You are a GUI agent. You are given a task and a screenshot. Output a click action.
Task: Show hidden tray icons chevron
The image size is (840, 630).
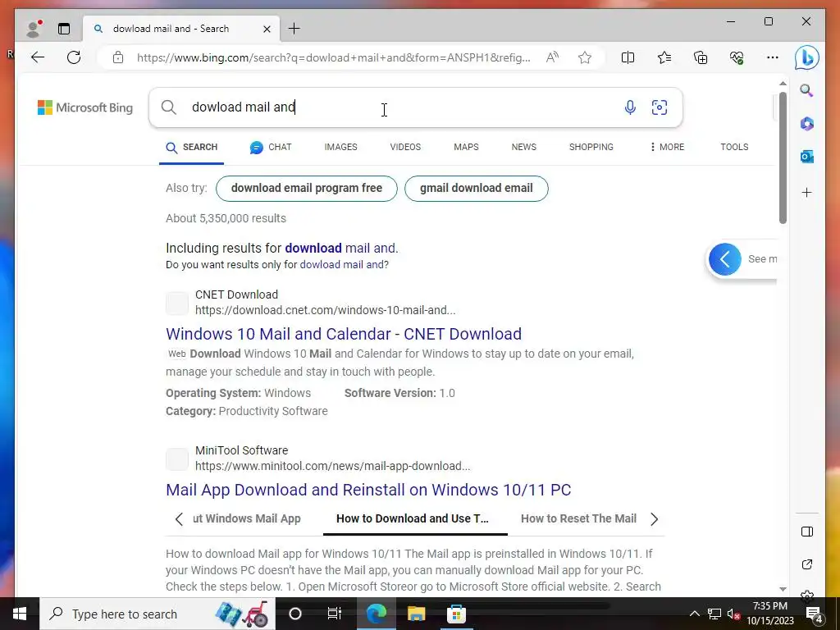(x=694, y=614)
